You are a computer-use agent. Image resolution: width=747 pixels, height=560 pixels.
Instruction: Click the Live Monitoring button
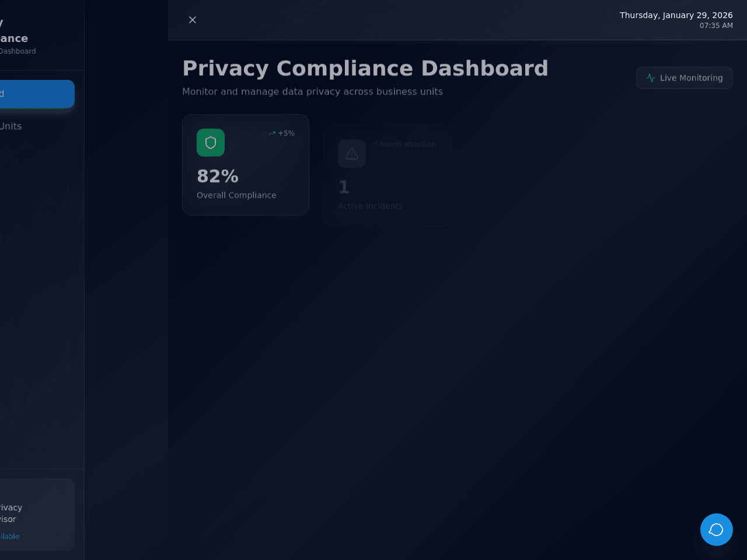(684, 78)
